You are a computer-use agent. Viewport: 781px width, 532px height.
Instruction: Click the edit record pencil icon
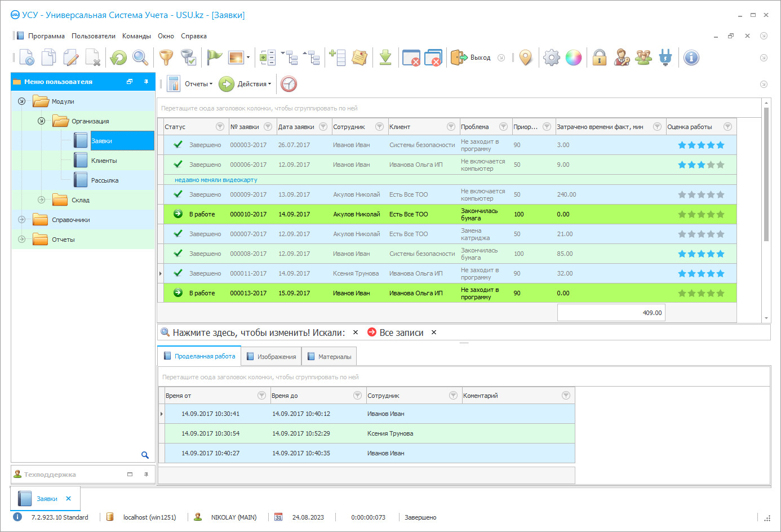point(71,57)
